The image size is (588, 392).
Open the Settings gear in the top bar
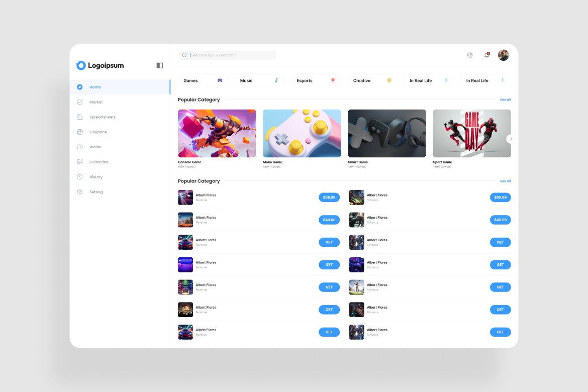pyautogui.click(x=469, y=55)
